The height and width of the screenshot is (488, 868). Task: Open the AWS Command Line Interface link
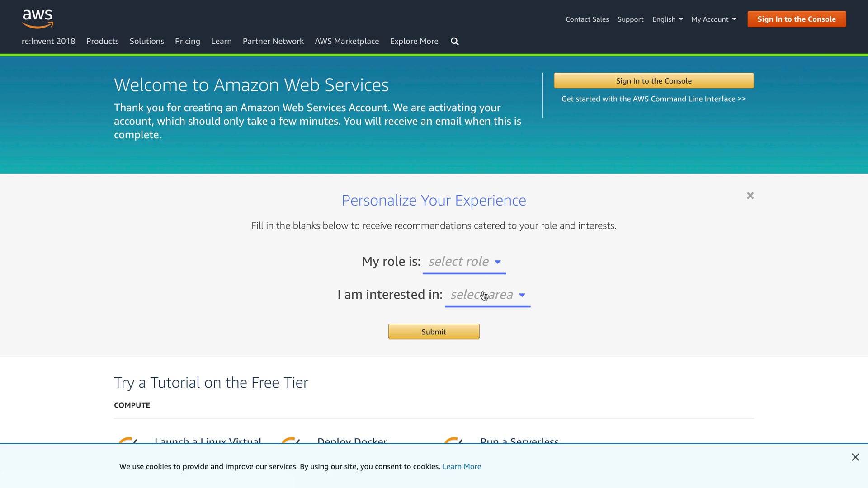click(654, 99)
